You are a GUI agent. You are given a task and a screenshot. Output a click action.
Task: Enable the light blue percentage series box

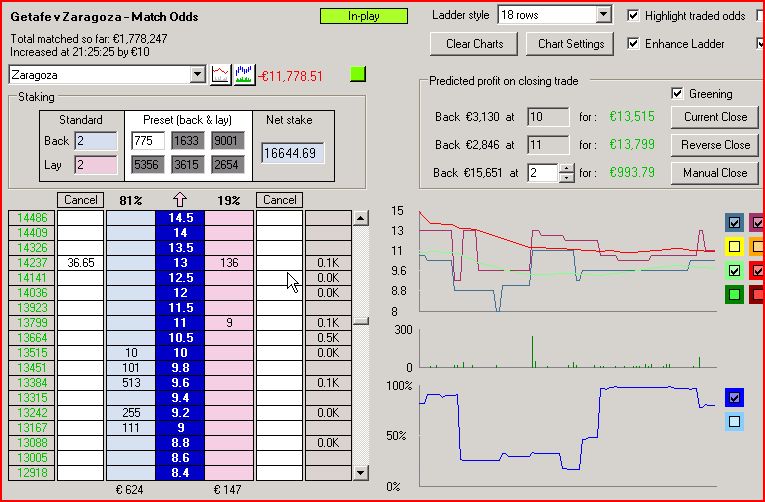(x=736, y=422)
